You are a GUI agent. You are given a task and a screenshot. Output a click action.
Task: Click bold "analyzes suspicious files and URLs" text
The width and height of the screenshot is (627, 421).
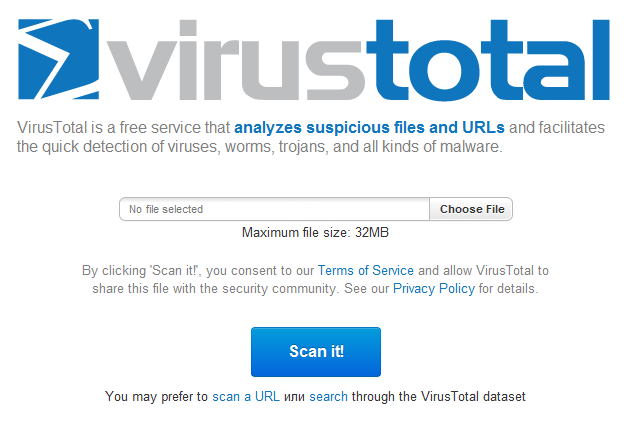369,128
